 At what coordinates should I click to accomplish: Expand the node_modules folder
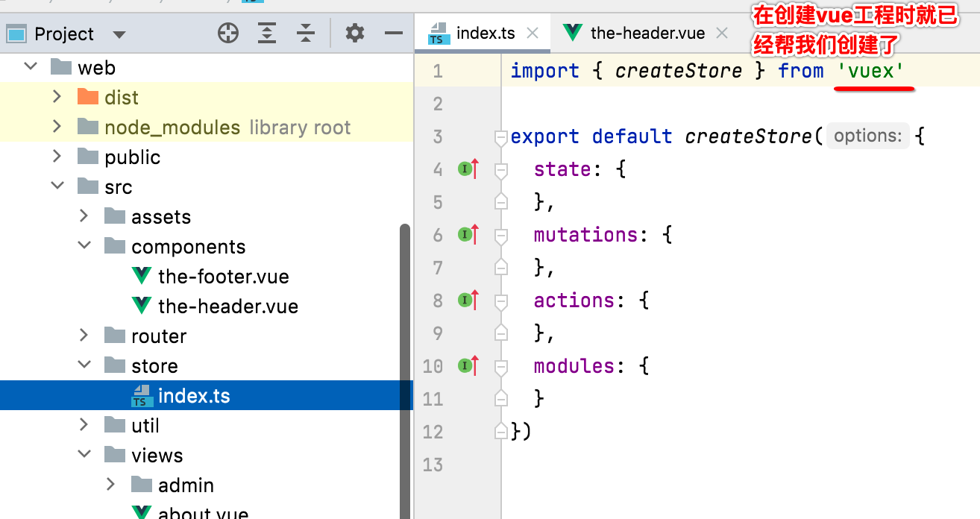[x=57, y=127]
